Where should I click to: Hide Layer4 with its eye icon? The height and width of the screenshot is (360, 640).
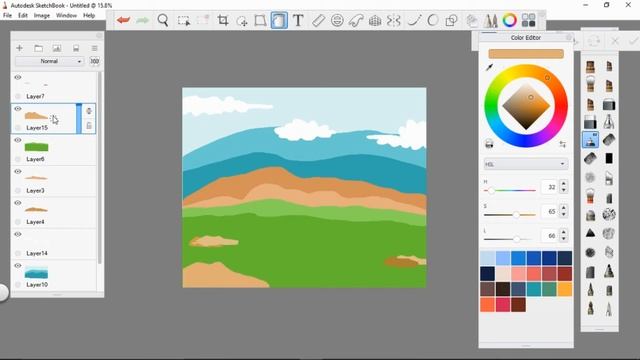tap(18, 203)
